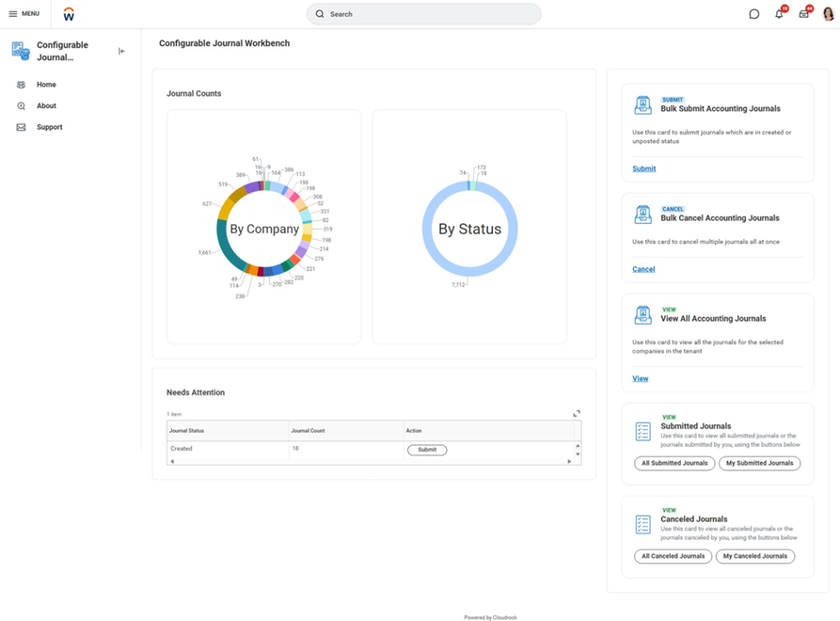Screen dimensions: 840x621
Task: Click the Submitted Journals document icon
Action: (x=642, y=430)
